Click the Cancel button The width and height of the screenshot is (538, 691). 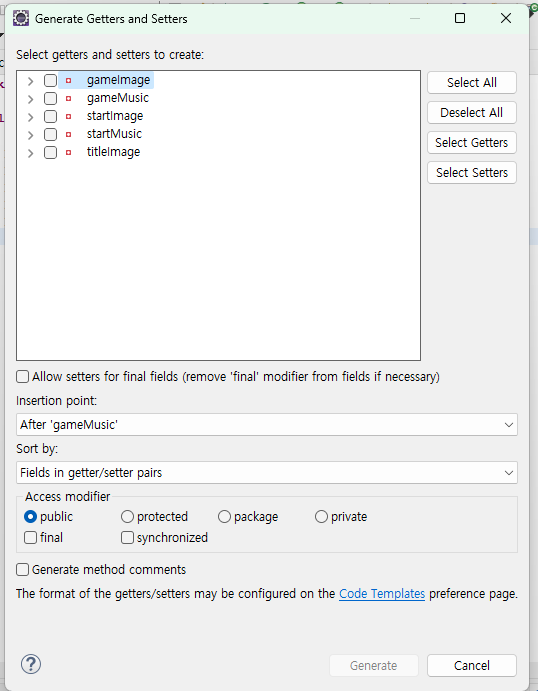coord(471,665)
